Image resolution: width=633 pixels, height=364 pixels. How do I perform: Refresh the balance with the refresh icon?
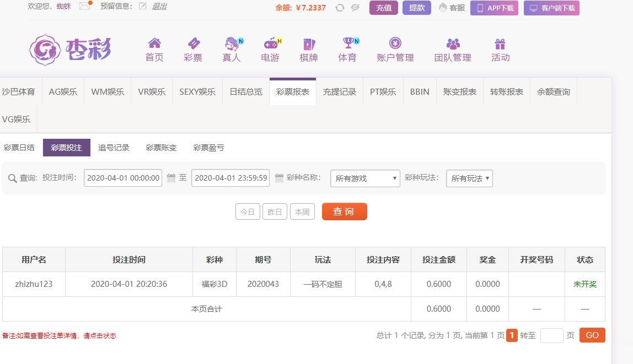pos(340,8)
